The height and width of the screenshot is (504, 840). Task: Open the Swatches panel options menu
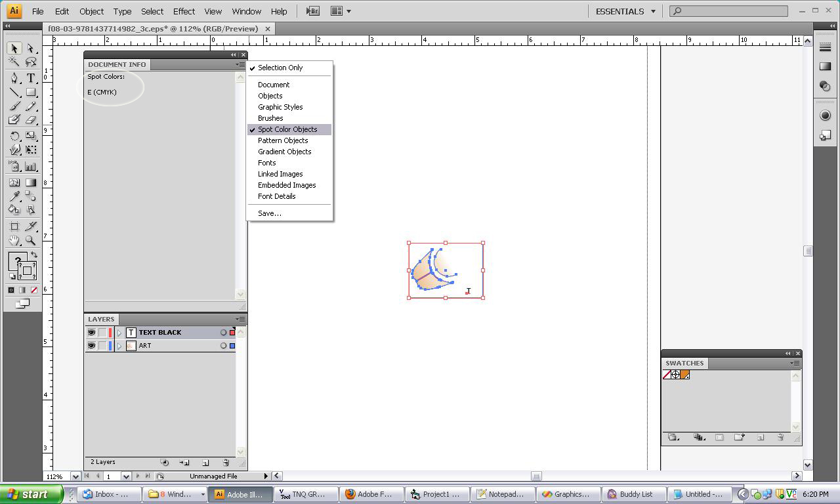click(x=795, y=363)
